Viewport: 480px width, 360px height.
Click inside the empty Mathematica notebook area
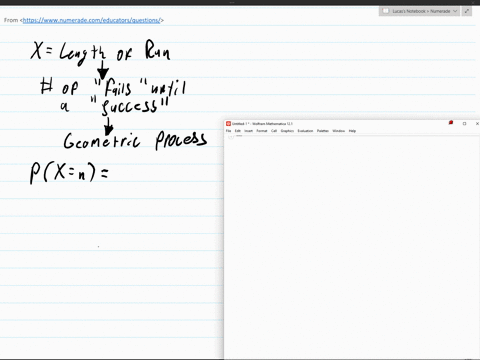pyautogui.click(x=352, y=247)
